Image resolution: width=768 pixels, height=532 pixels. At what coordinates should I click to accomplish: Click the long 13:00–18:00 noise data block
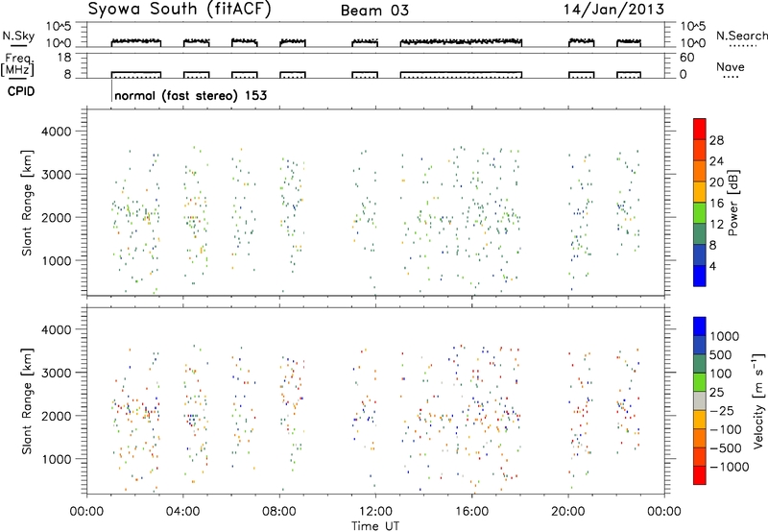click(461, 42)
